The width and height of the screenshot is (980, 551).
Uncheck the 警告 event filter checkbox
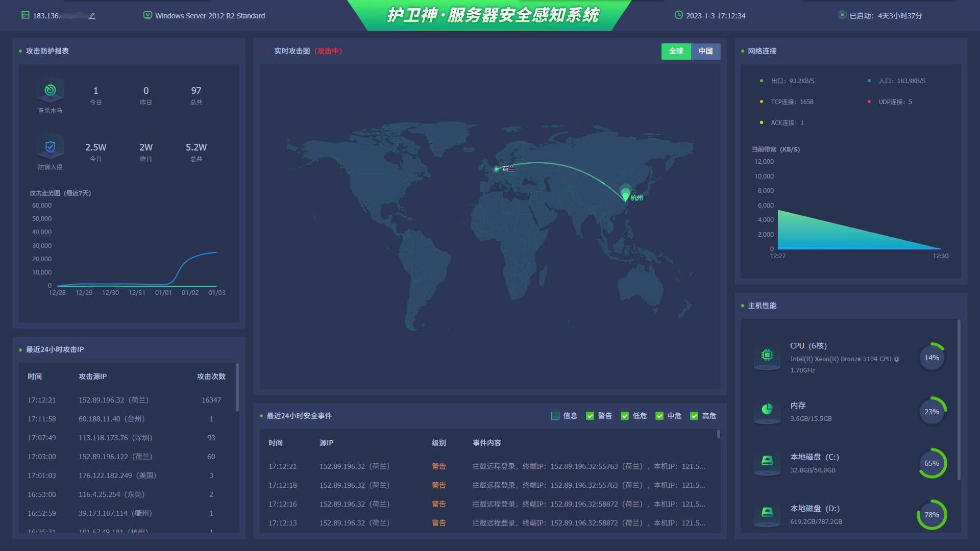point(590,416)
